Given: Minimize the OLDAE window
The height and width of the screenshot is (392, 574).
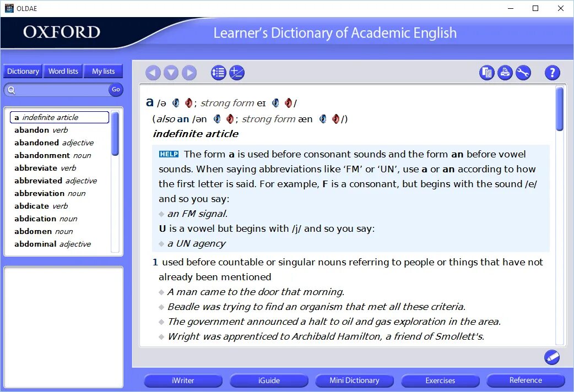Looking at the screenshot, I should click(x=511, y=8).
